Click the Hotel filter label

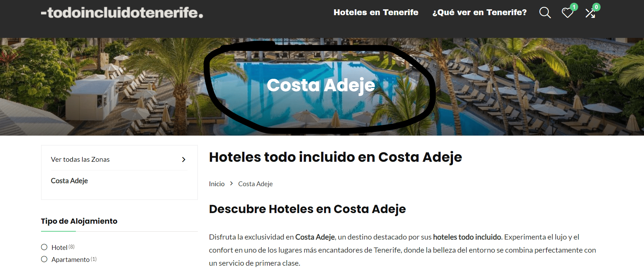(59, 247)
